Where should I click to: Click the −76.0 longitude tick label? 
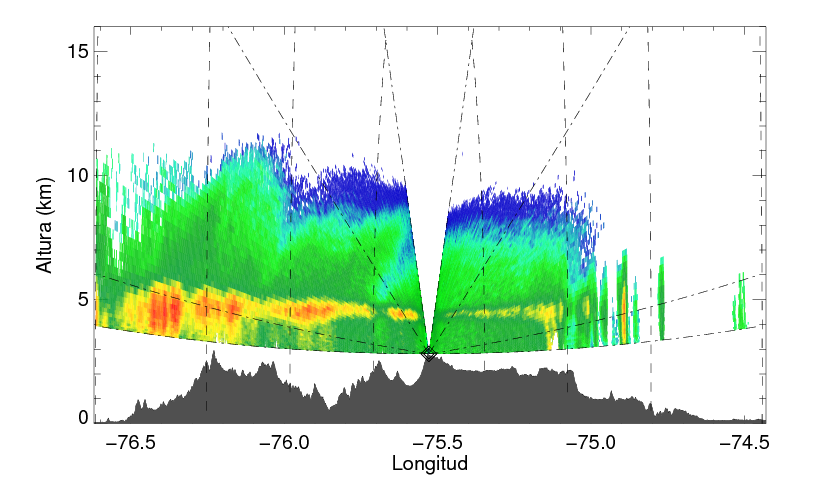coord(284,443)
